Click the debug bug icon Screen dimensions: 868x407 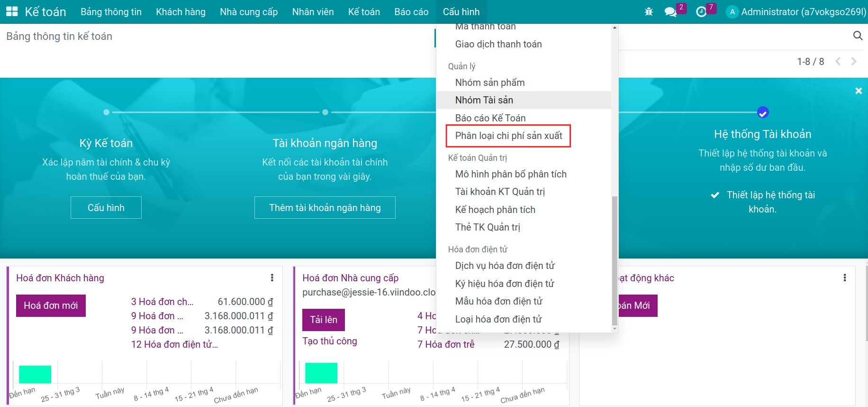coord(649,12)
